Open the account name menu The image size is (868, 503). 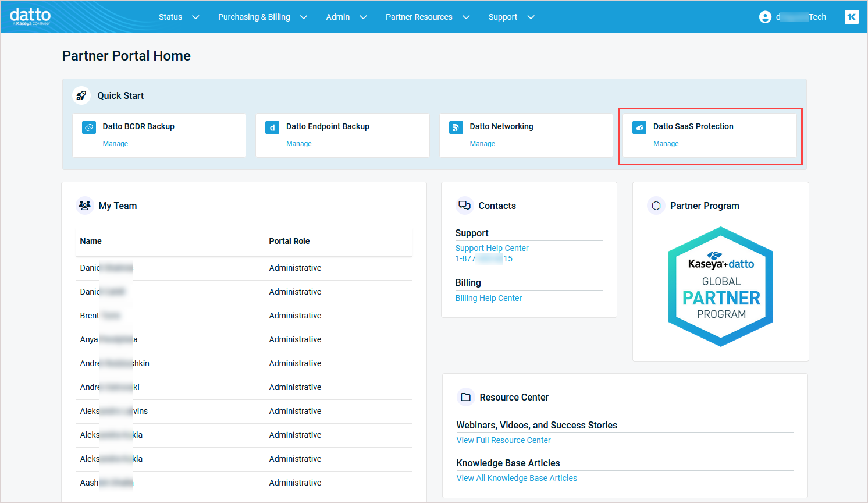[x=801, y=17]
